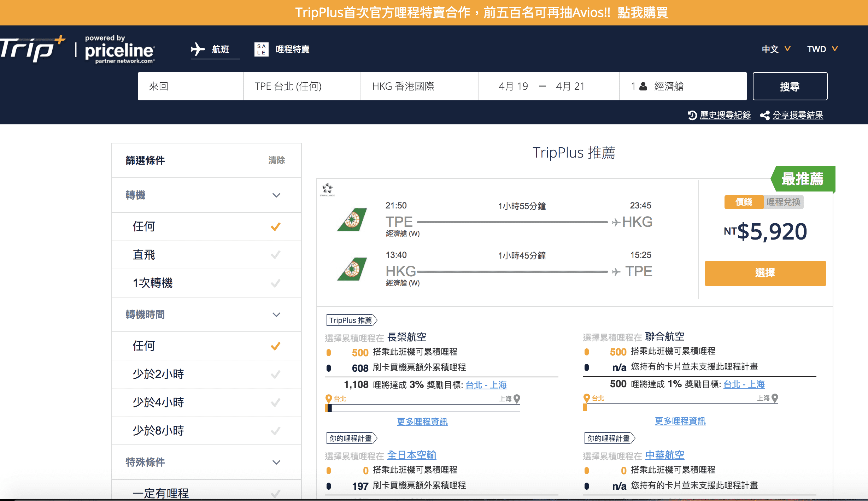Click the airplane icon beside 航班
Viewport: 868px width, 501px height.
tap(198, 49)
